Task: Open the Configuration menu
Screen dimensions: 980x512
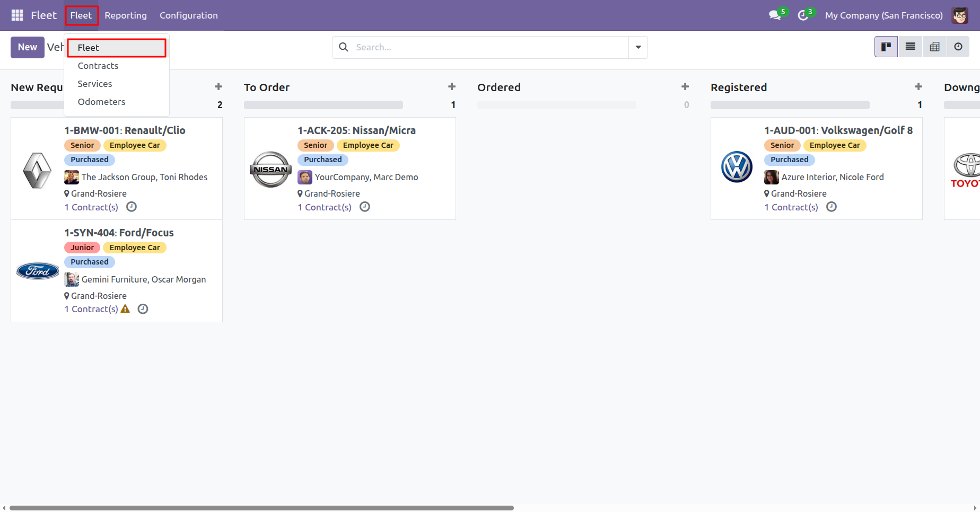Action: point(189,15)
